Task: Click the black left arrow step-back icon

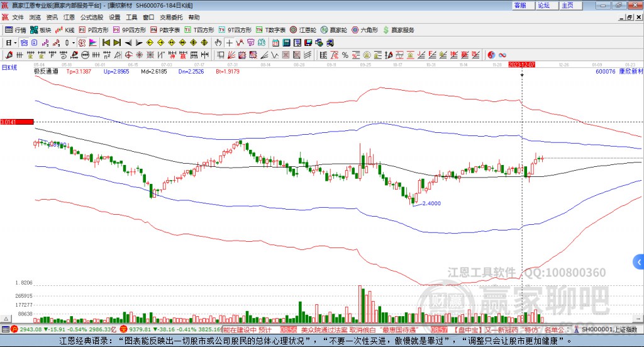Action: pyautogui.click(x=128, y=43)
